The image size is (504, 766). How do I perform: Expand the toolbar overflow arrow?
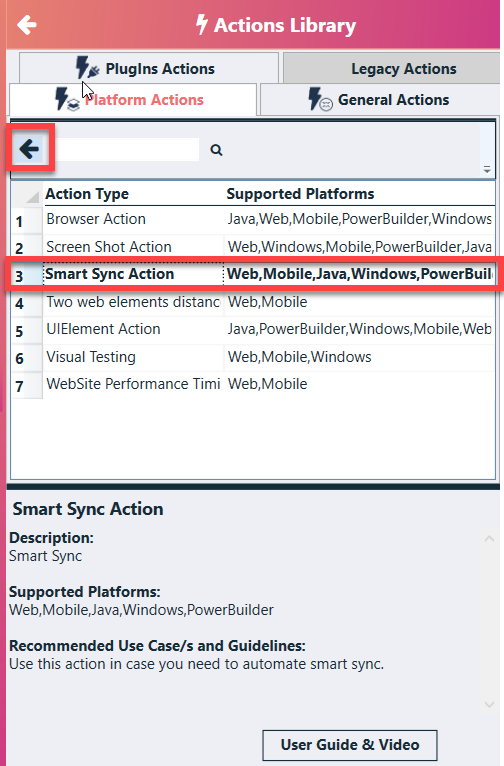(487, 170)
